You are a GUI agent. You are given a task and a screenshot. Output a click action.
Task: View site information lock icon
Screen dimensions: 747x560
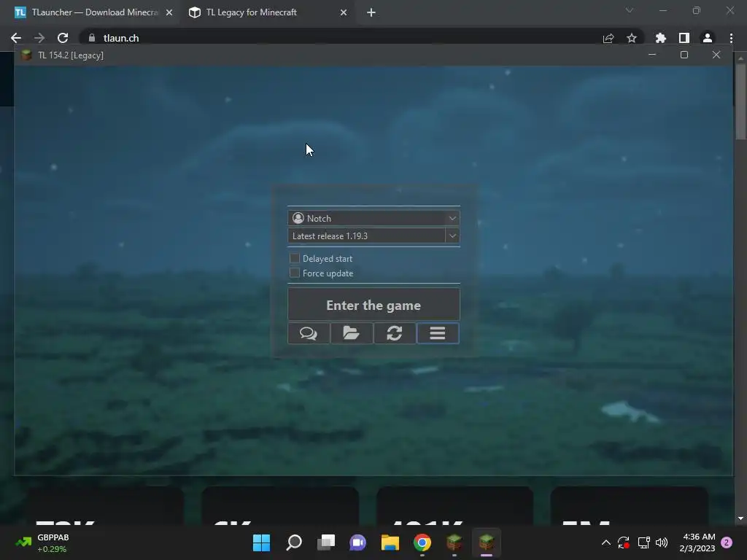click(x=92, y=38)
